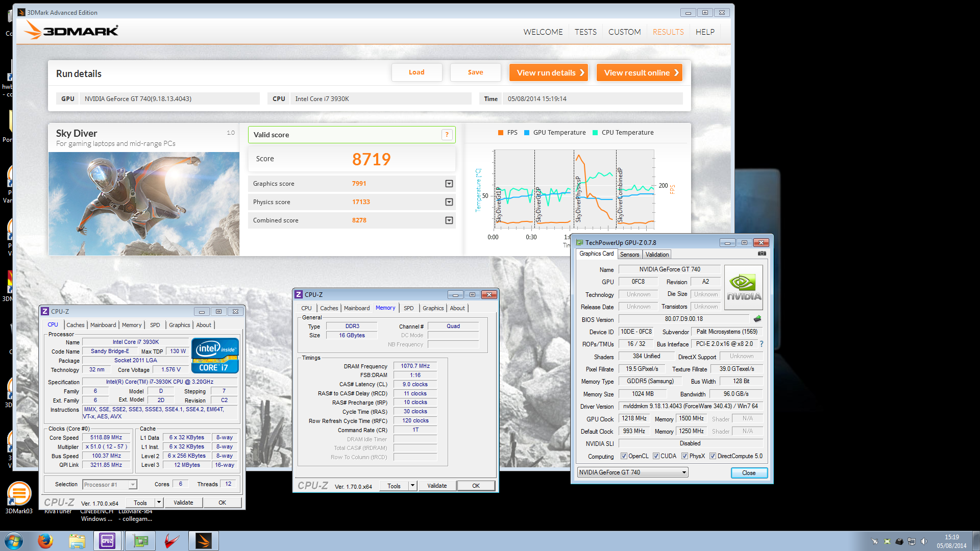The height and width of the screenshot is (551, 980).
Task: Click the green CPU Temperature legend swatch
Action: 595,133
